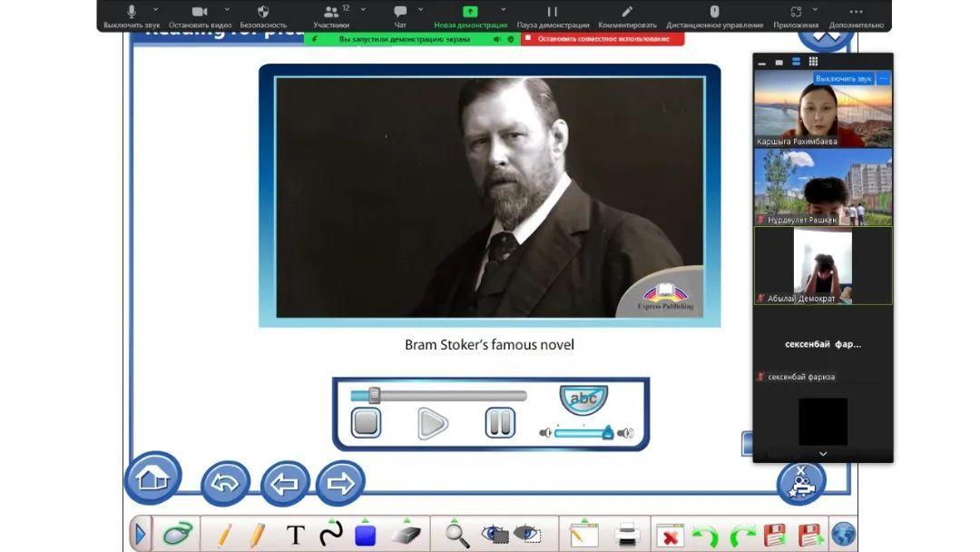Open the Участники participants panel

pyautogui.click(x=331, y=15)
